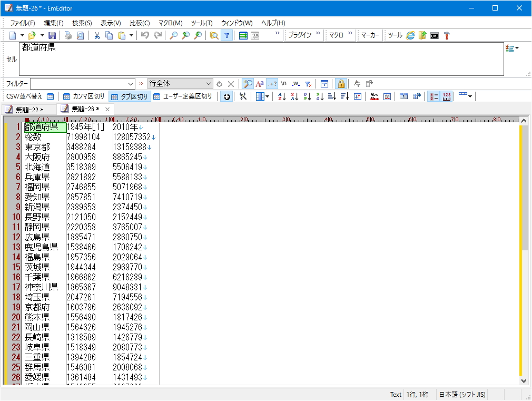Toggle match case Aa filter option
Viewport: 532px width, 401px height.
(x=260, y=84)
